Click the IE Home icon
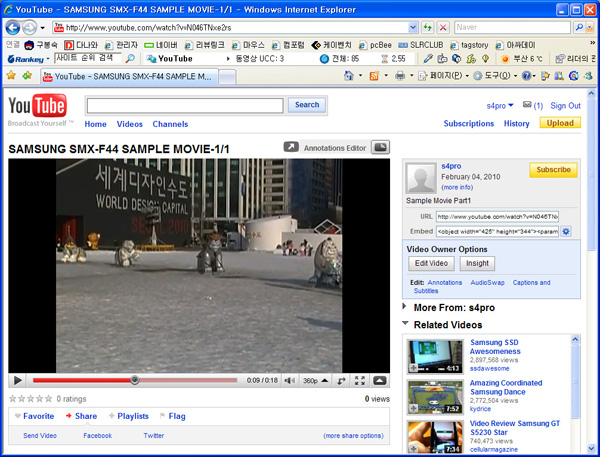The height and width of the screenshot is (457, 600). pos(349,75)
